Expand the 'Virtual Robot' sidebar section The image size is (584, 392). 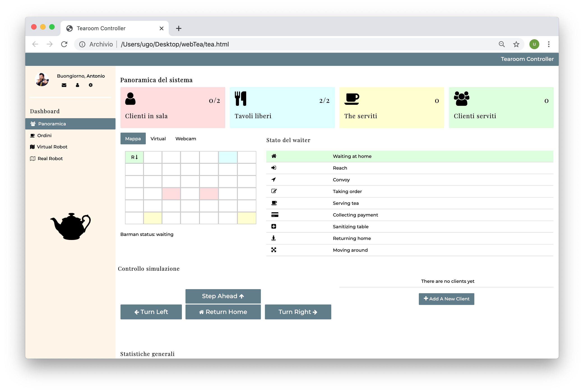52,147
